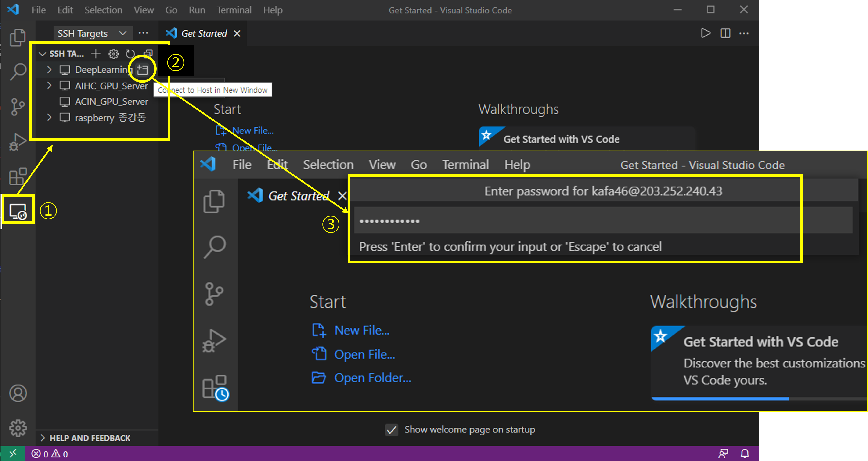
Task: Close Get Started tab in inset window
Action: 342,196
